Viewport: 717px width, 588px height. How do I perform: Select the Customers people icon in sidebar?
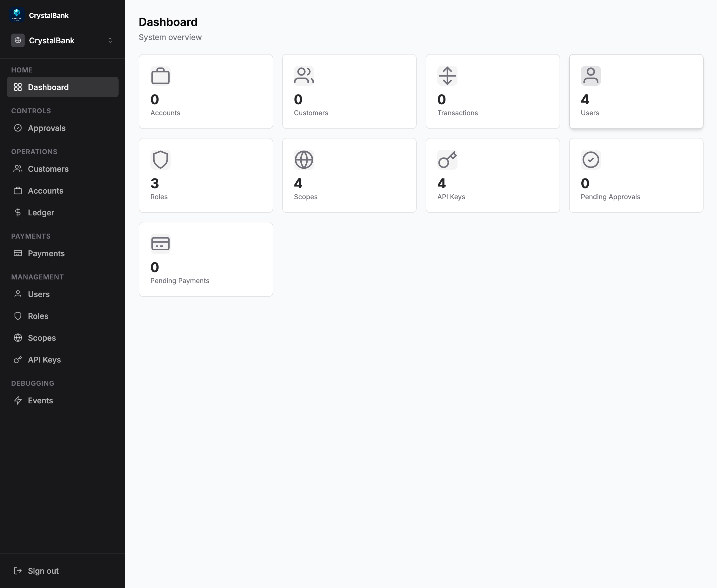[x=18, y=169]
